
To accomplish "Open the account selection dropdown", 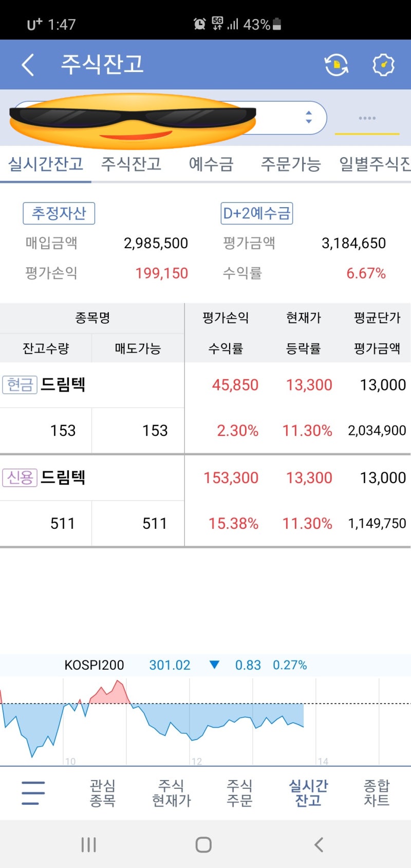I will click(x=308, y=118).
